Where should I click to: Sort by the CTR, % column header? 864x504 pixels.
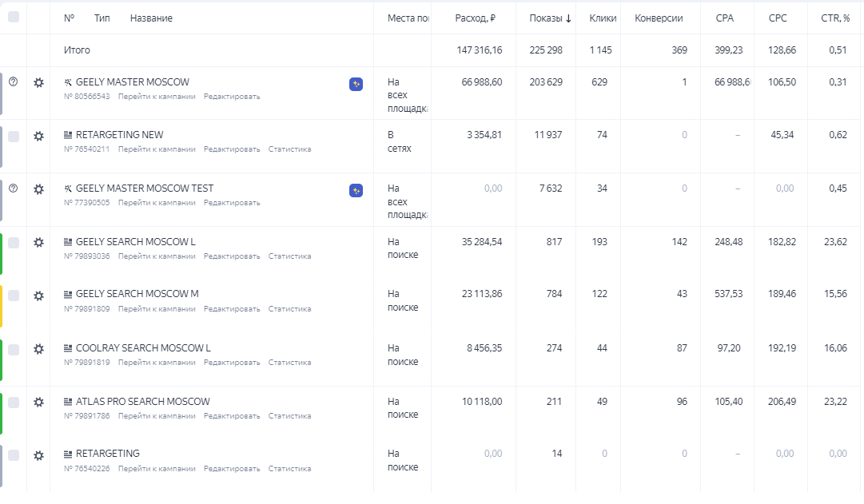[x=835, y=18]
